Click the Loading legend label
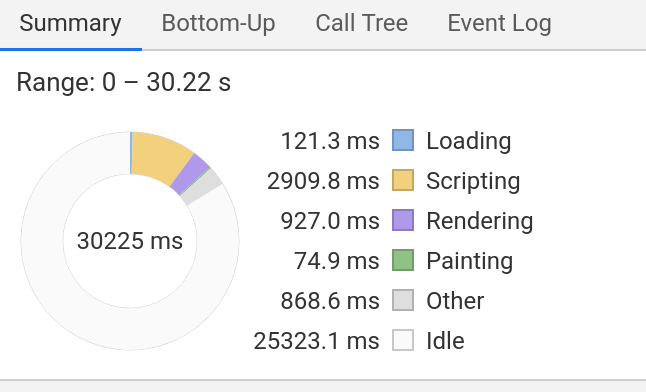 point(469,141)
